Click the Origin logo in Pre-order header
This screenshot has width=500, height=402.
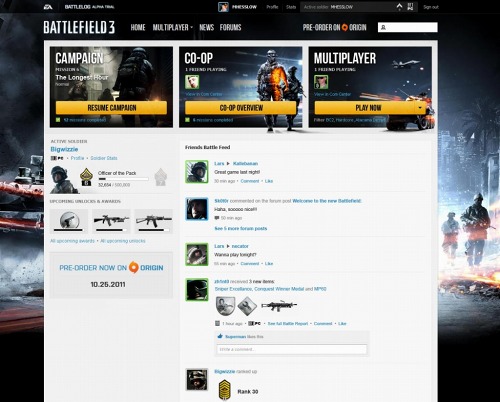pyautogui.click(x=345, y=27)
